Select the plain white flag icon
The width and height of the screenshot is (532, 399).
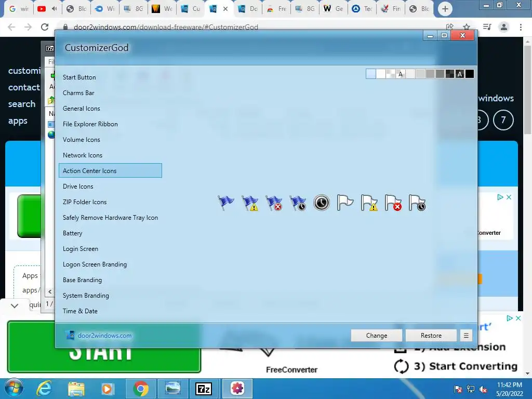[x=345, y=203]
